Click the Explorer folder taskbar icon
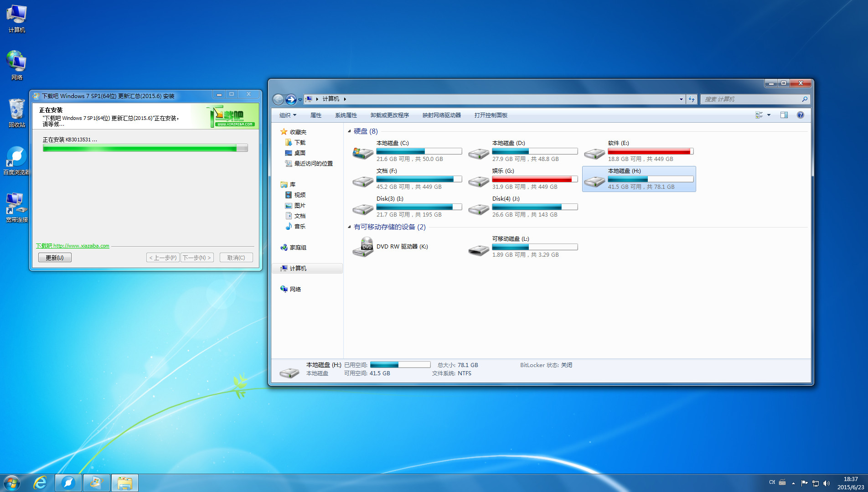Viewport: 868px width, 492px height. tap(124, 482)
